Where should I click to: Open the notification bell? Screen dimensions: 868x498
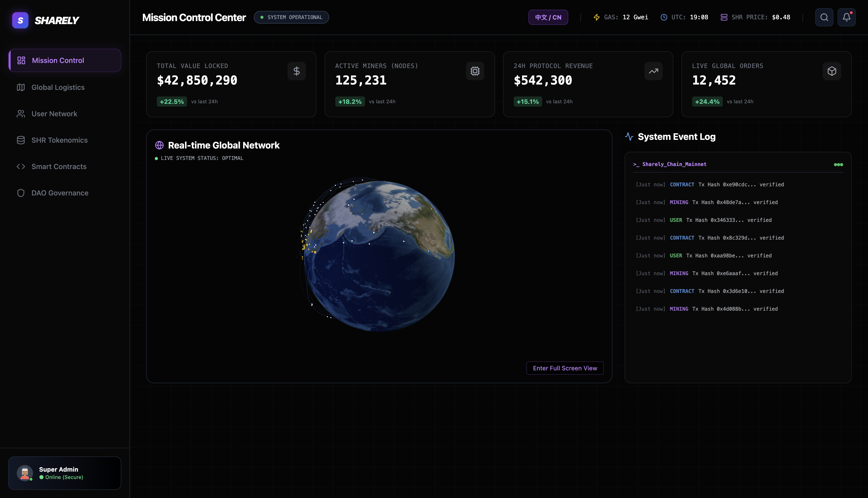(846, 17)
